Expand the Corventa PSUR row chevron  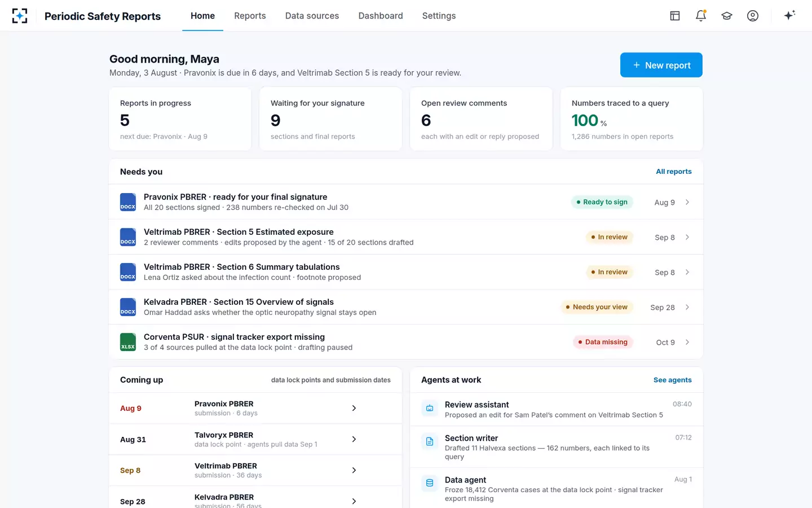pyautogui.click(x=687, y=342)
